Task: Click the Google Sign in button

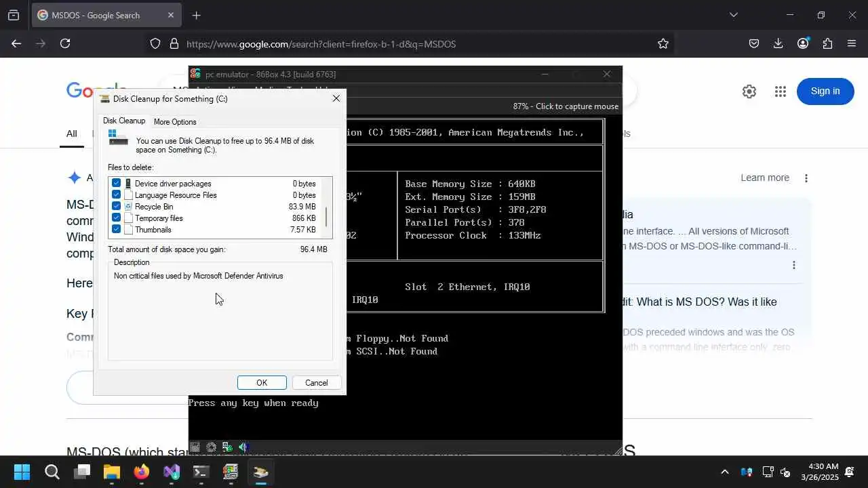Action: point(825,91)
